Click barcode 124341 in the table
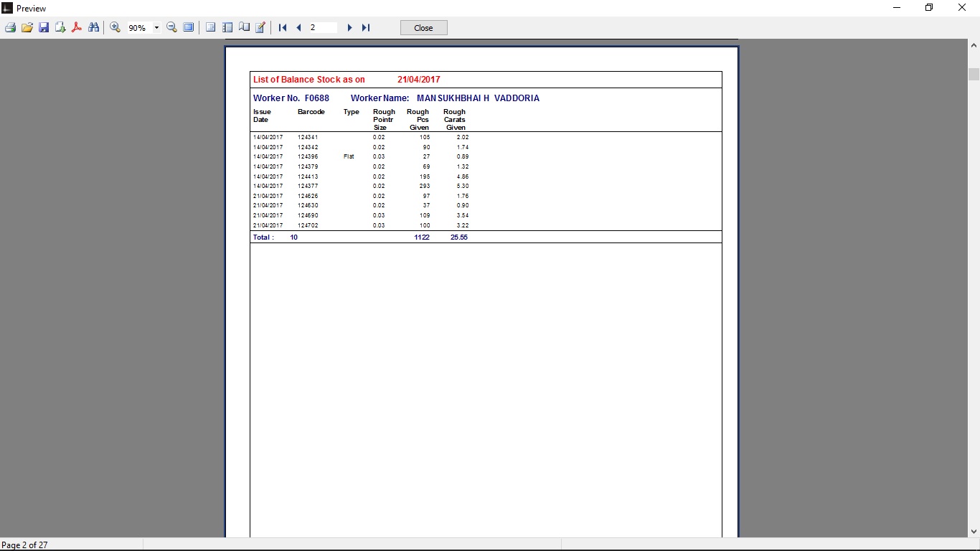Screen dimensions: 980x551 pos(308,137)
